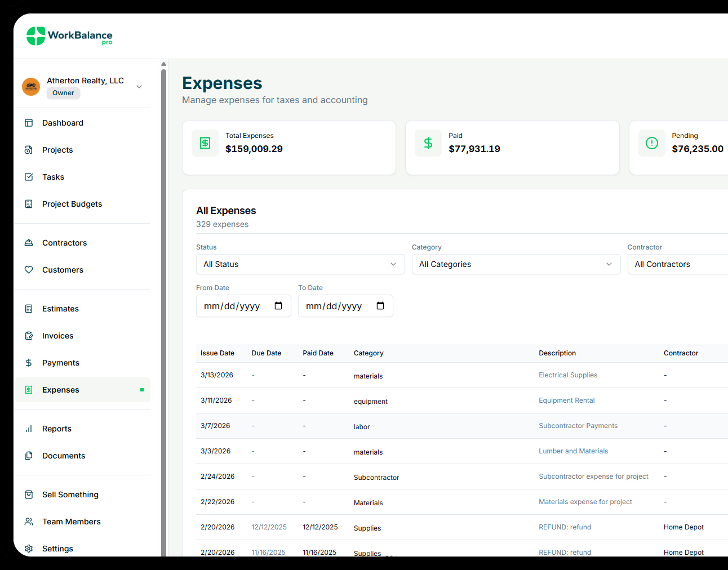
Task: Click the WorkBalance pro logo
Action: (69, 36)
